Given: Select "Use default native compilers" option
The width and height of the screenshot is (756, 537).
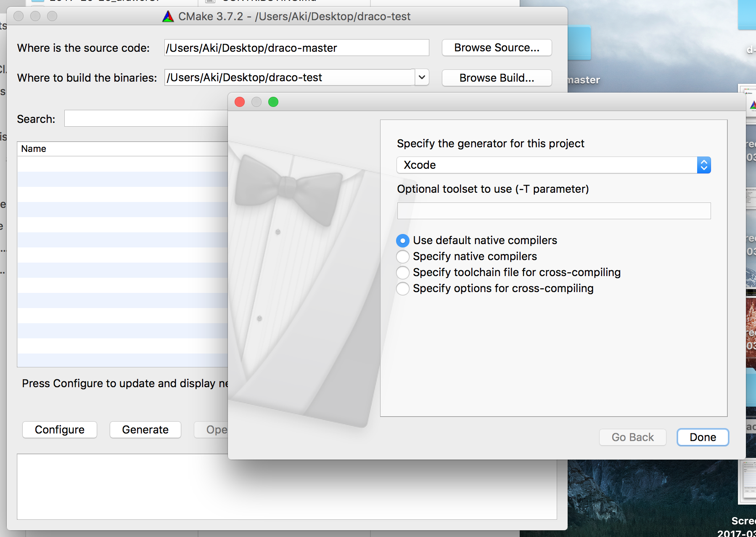Looking at the screenshot, I should (403, 241).
